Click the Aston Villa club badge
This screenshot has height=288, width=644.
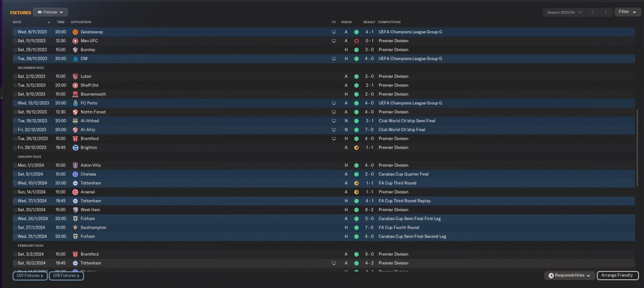(75, 165)
